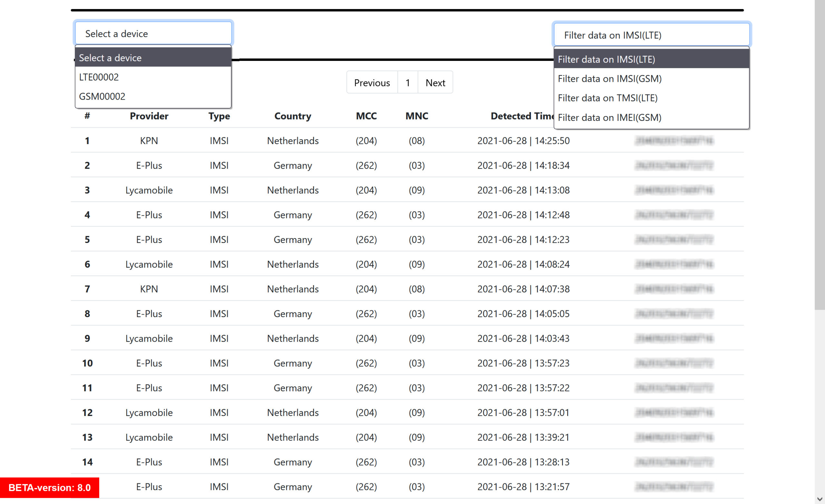Click MCC (262) in row 8
The image size is (825, 504).
point(366,314)
